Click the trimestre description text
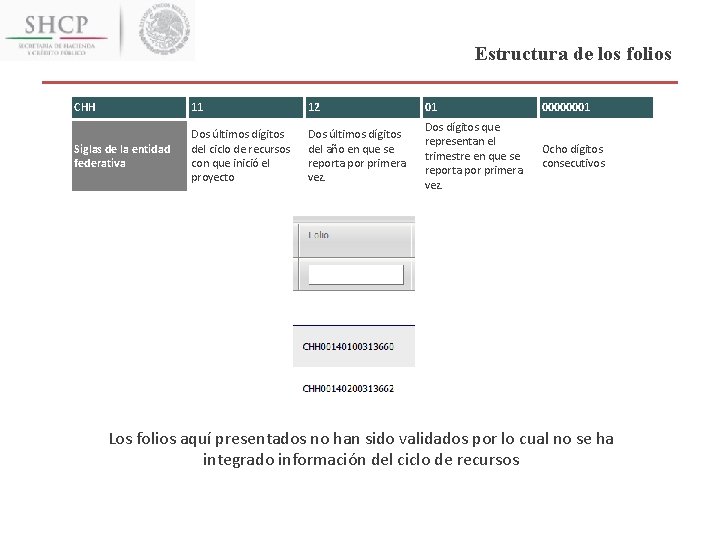Viewport: 720px width, 540px height. tap(474, 156)
